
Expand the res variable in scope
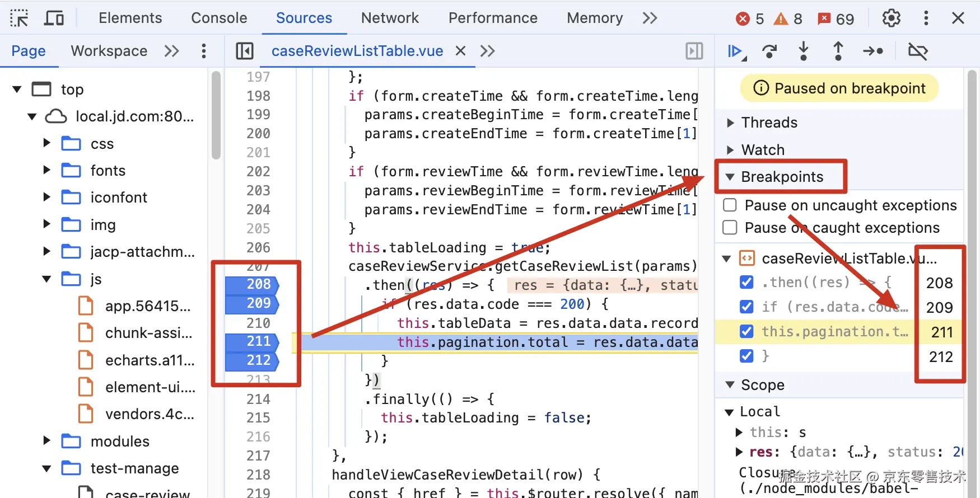[739, 452]
